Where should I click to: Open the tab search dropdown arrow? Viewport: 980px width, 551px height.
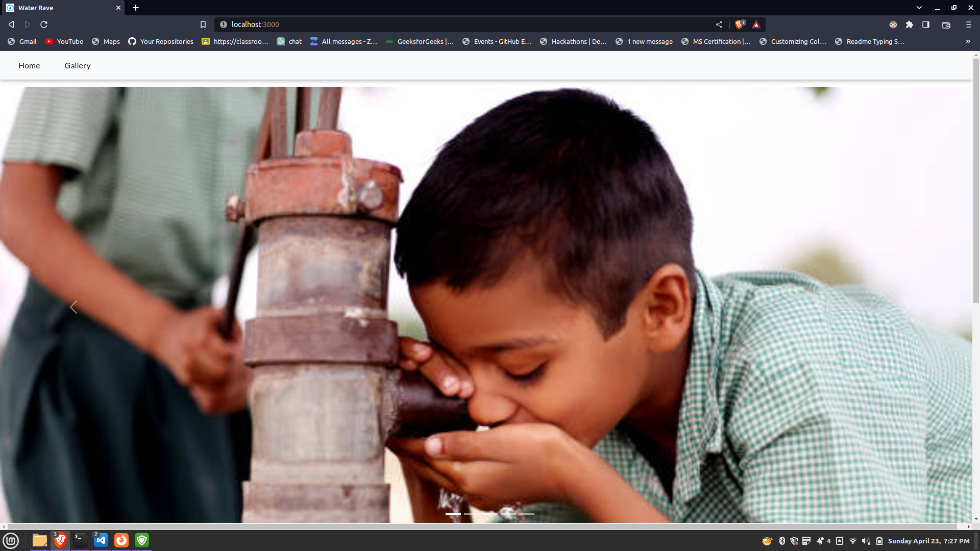919,8
